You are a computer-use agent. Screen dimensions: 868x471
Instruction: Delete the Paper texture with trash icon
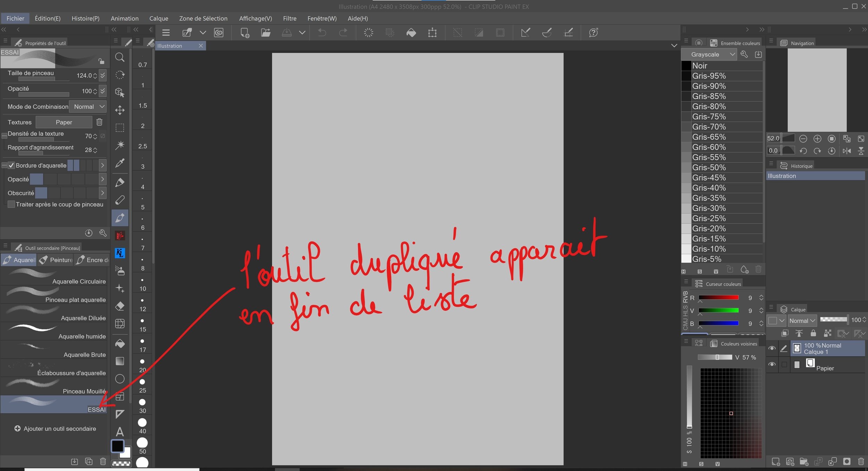click(99, 122)
